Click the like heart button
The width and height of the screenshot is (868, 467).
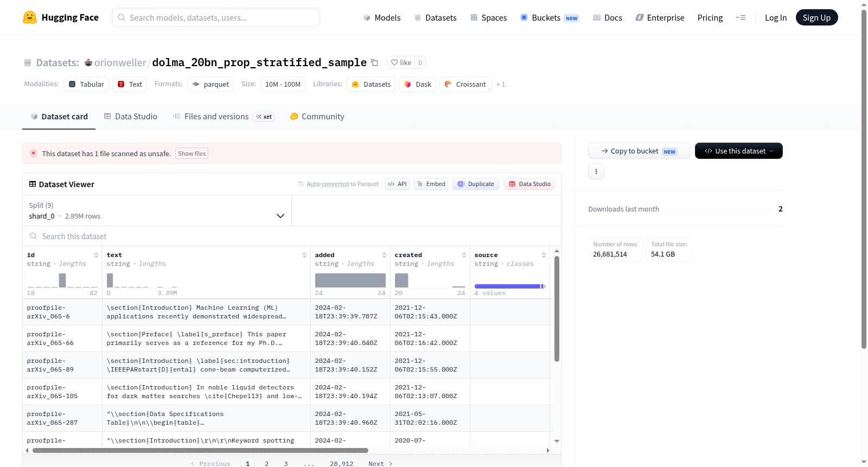pyautogui.click(x=401, y=62)
